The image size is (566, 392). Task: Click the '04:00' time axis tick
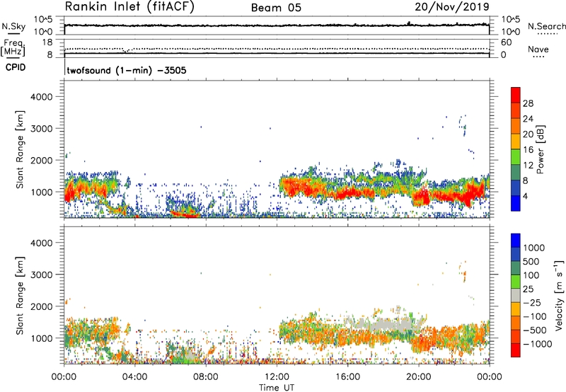coord(134,377)
